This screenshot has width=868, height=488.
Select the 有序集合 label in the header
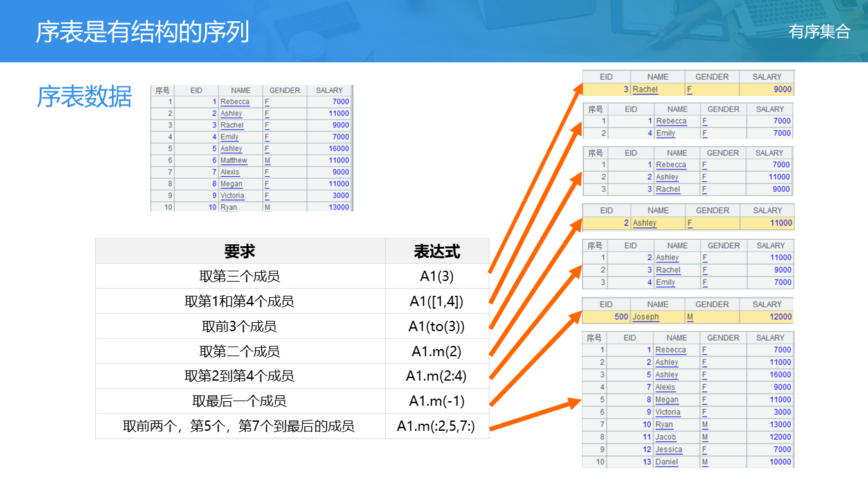[819, 32]
